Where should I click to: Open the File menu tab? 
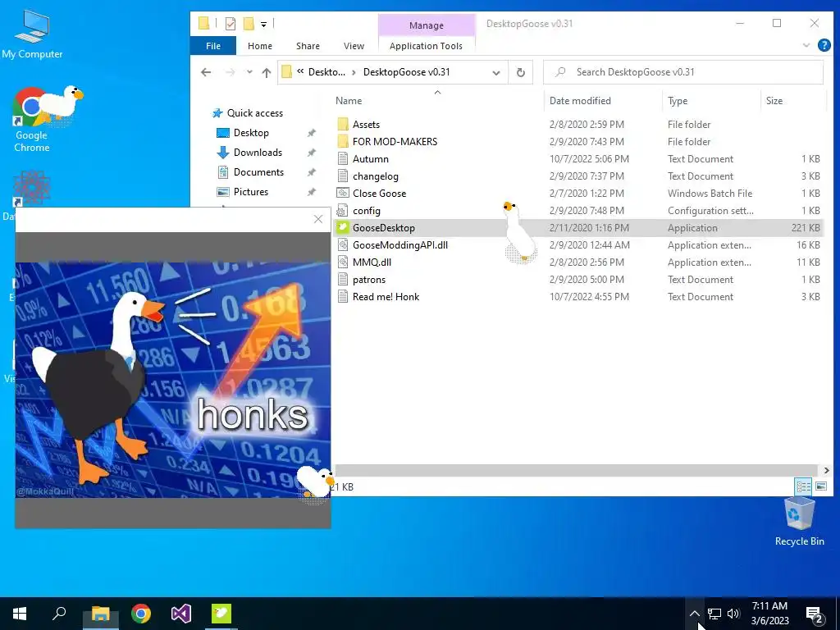(x=213, y=46)
